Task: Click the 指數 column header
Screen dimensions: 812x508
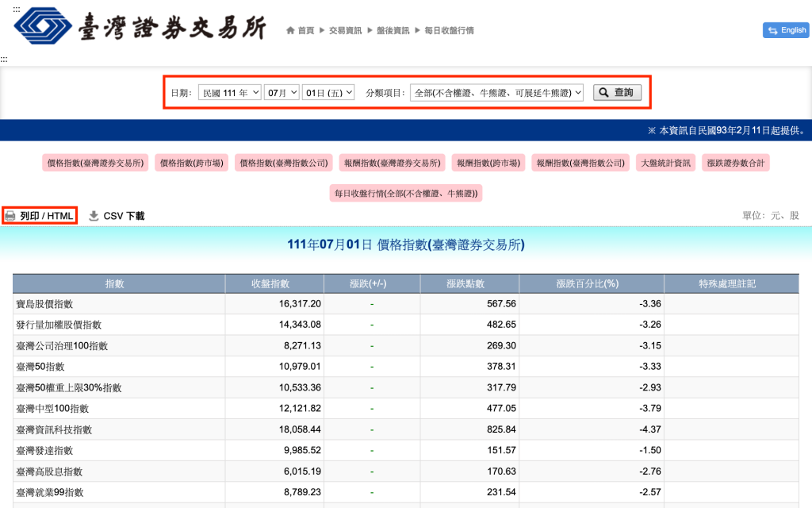Action: coord(119,283)
